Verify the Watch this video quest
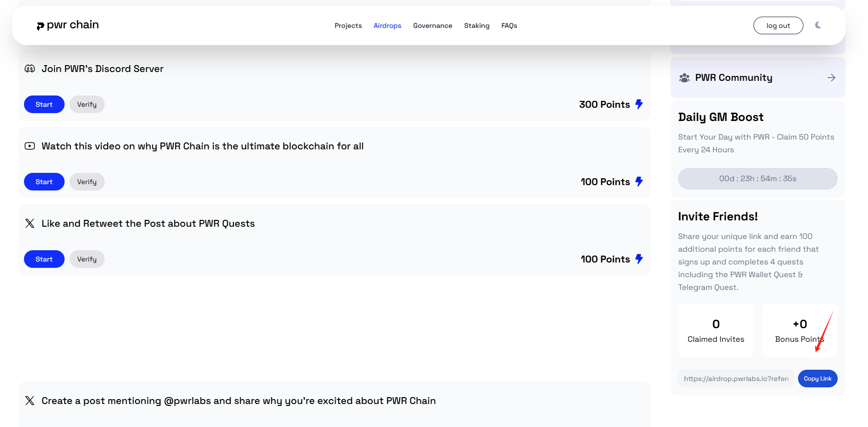Screen dimensions: 868x427 [87, 182]
